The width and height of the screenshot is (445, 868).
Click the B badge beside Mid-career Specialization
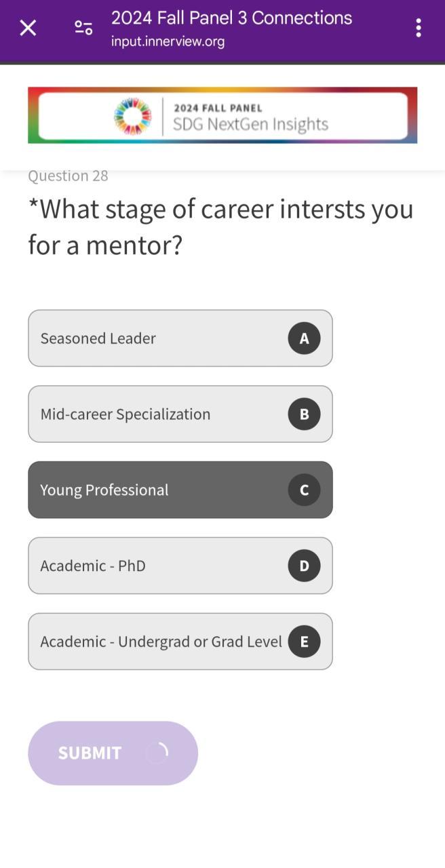(x=304, y=414)
